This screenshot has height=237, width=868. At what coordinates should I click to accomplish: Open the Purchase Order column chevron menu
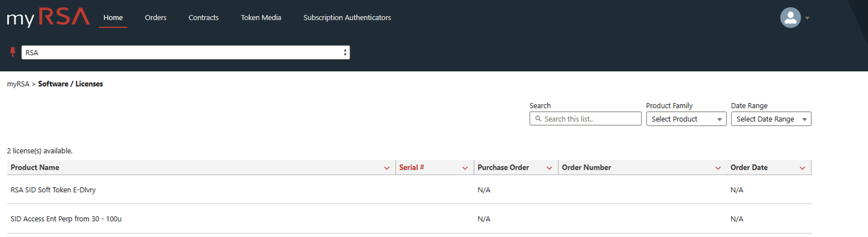[549, 168]
